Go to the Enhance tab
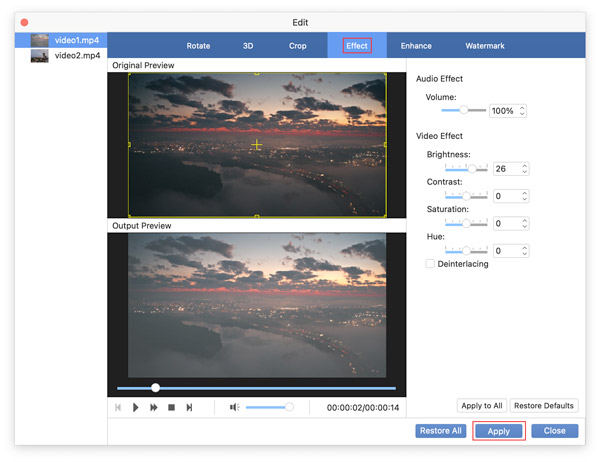 (x=416, y=46)
